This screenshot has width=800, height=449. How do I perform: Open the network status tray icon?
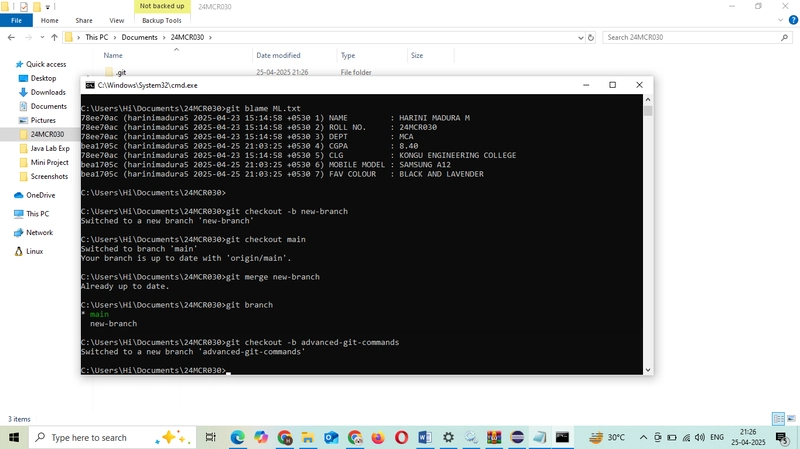686,437
